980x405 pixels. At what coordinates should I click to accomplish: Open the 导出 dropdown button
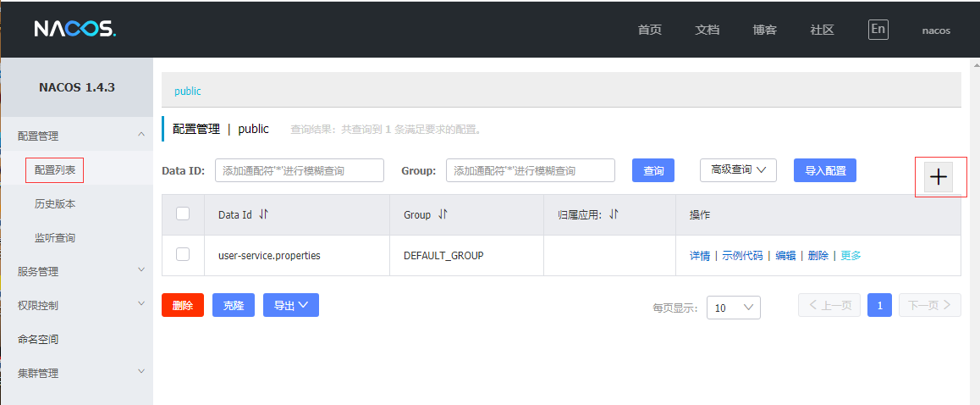[x=290, y=305]
